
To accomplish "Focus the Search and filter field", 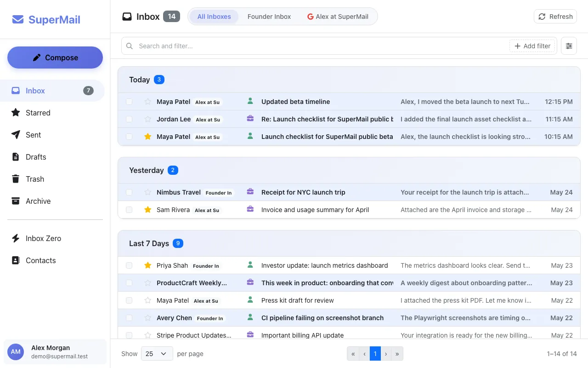I will pyautogui.click(x=322, y=46).
